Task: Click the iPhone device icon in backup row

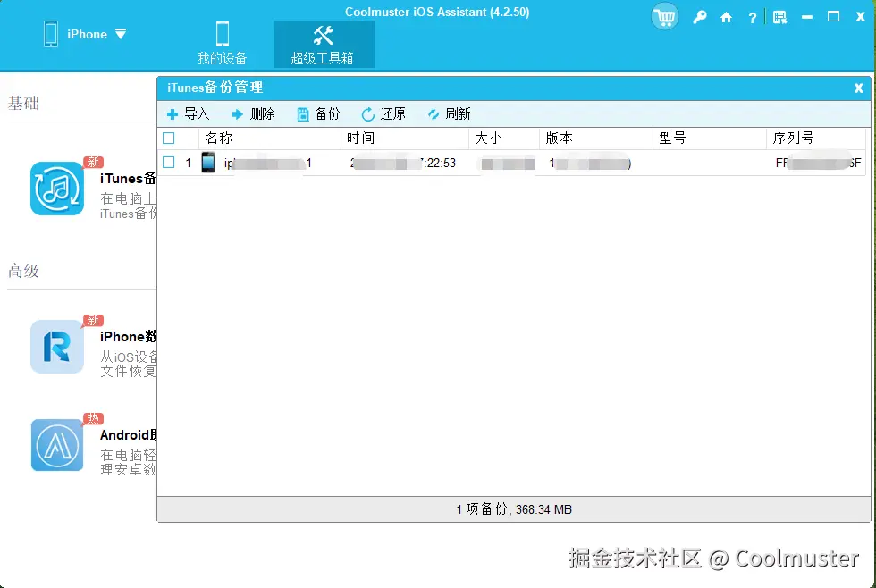Action: click(x=208, y=163)
